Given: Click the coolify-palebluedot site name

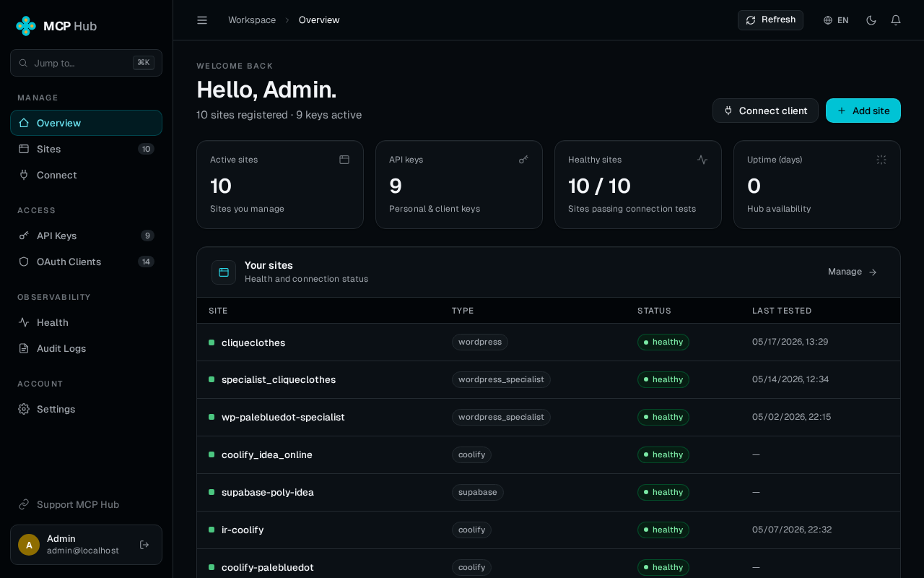Looking at the screenshot, I should 268,568.
